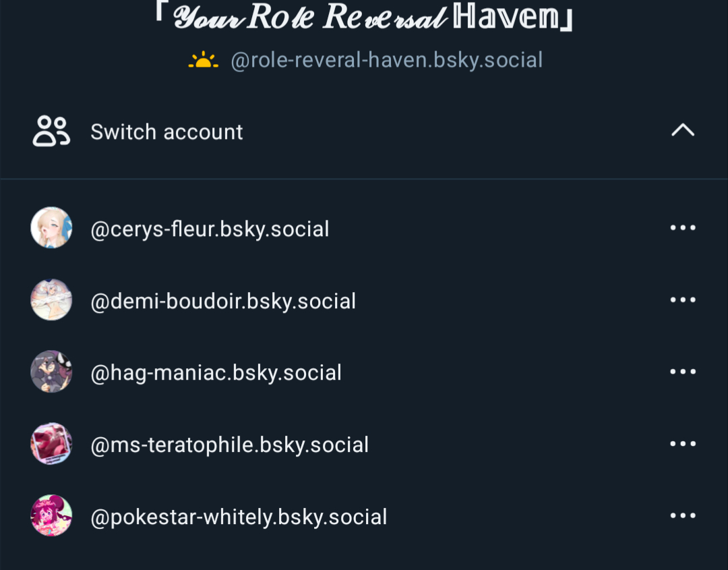Click the yellow sun icon by handle

pos(204,60)
